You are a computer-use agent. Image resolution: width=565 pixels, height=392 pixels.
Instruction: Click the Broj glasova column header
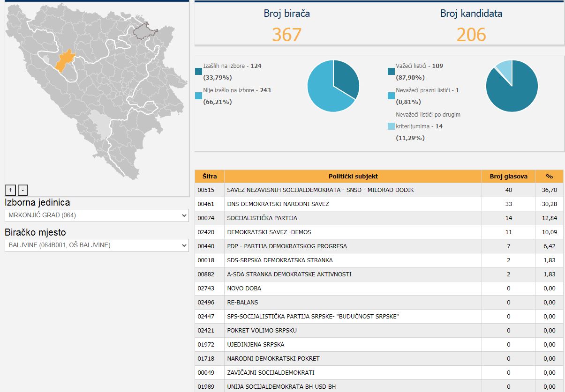pyautogui.click(x=508, y=177)
